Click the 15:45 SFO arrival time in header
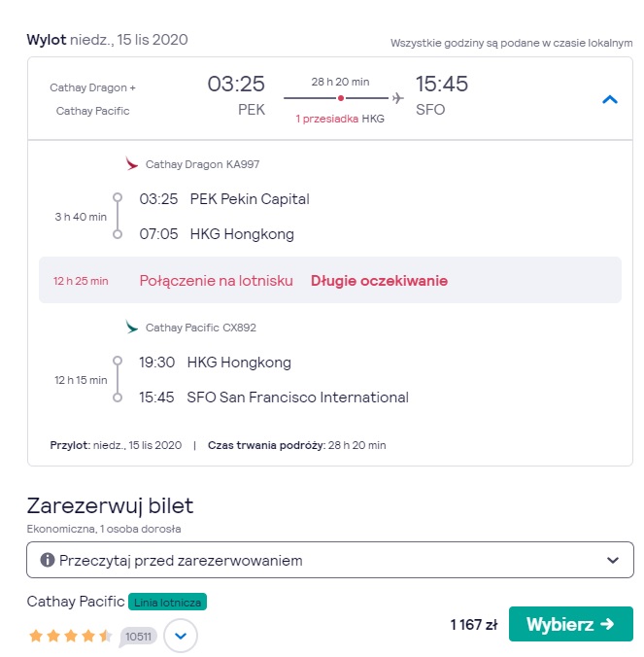The width and height of the screenshot is (644, 657). click(x=441, y=95)
